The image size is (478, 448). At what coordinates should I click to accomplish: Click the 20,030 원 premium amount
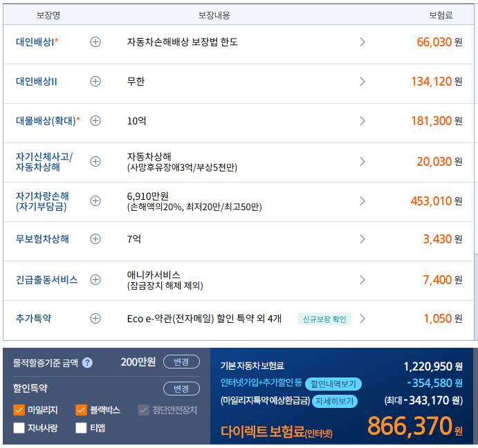pos(439,162)
